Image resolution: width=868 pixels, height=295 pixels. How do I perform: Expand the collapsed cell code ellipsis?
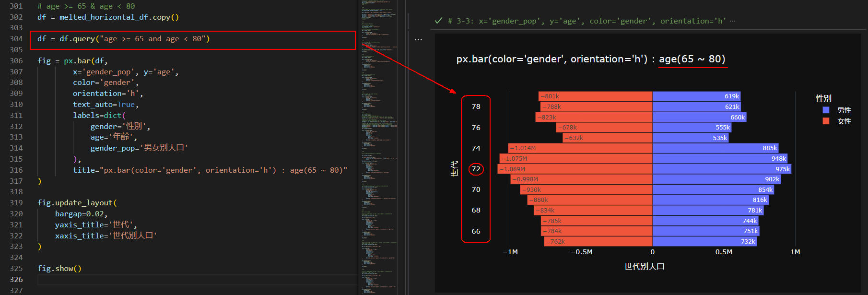[x=732, y=21]
